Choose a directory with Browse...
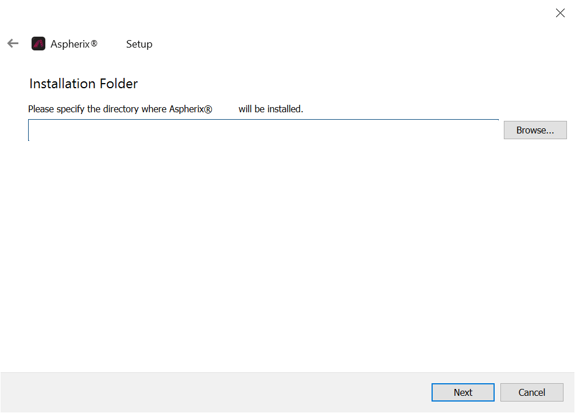This screenshot has height=413, width=575. pyautogui.click(x=535, y=130)
